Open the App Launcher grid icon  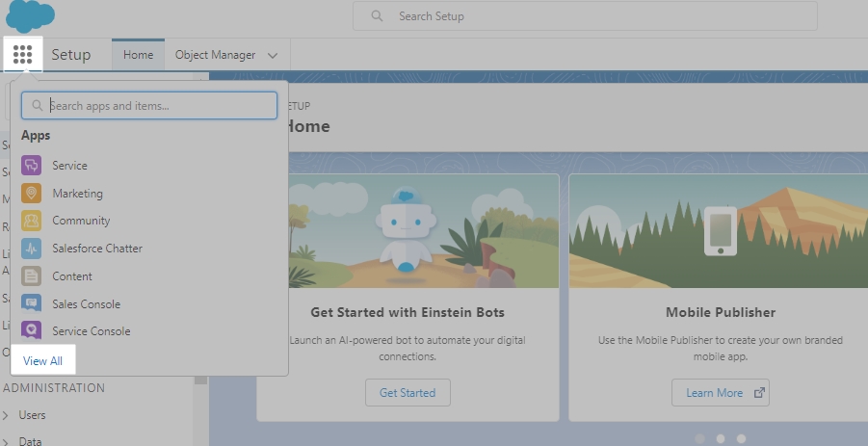pos(23,55)
